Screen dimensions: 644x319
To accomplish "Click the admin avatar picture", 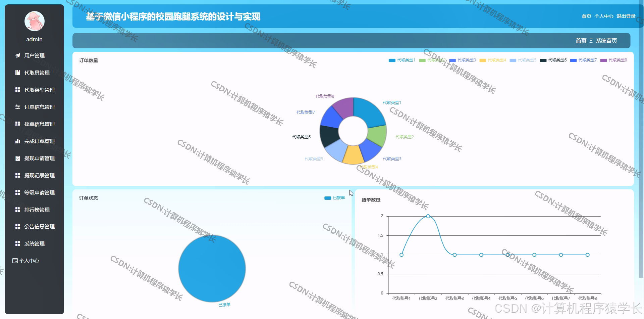I will point(35,21).
